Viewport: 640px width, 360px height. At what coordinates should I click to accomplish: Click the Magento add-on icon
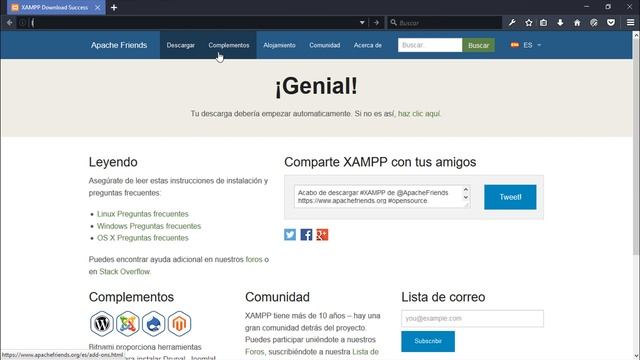pos(179,324)
